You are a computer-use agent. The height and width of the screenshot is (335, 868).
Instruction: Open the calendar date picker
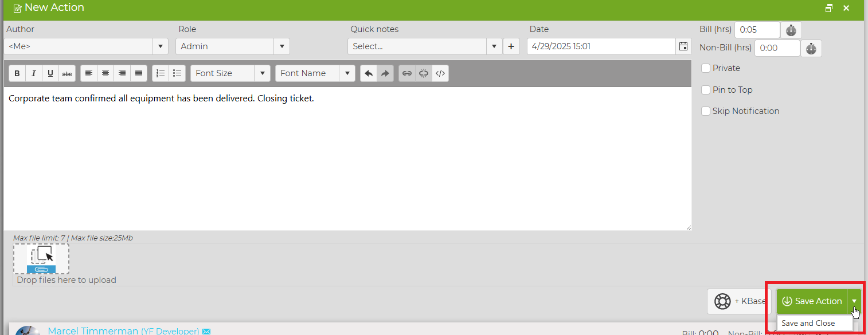click(x=683, y=46)
